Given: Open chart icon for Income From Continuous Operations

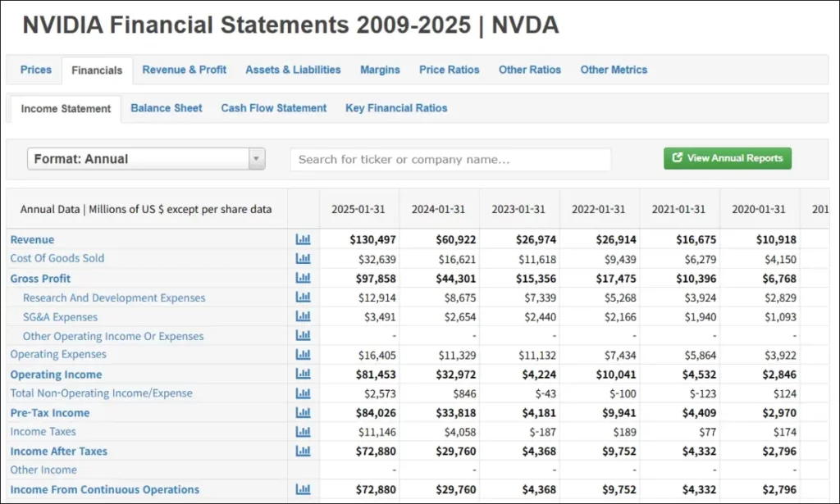Looking at the screenshot, I should tap(303, 489).
